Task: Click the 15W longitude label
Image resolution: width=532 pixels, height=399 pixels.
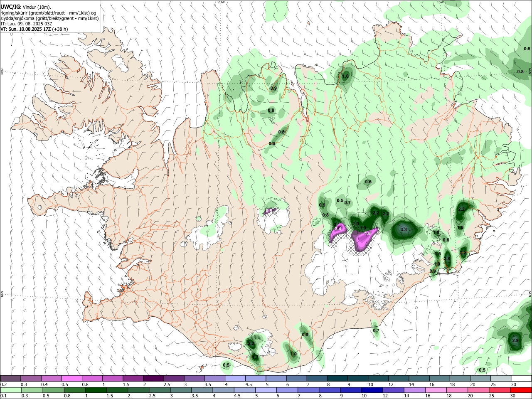Action: pos(440,2)
